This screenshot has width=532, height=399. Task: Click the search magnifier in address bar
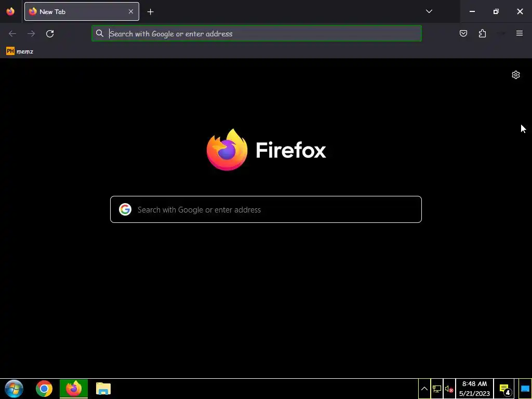99,33
